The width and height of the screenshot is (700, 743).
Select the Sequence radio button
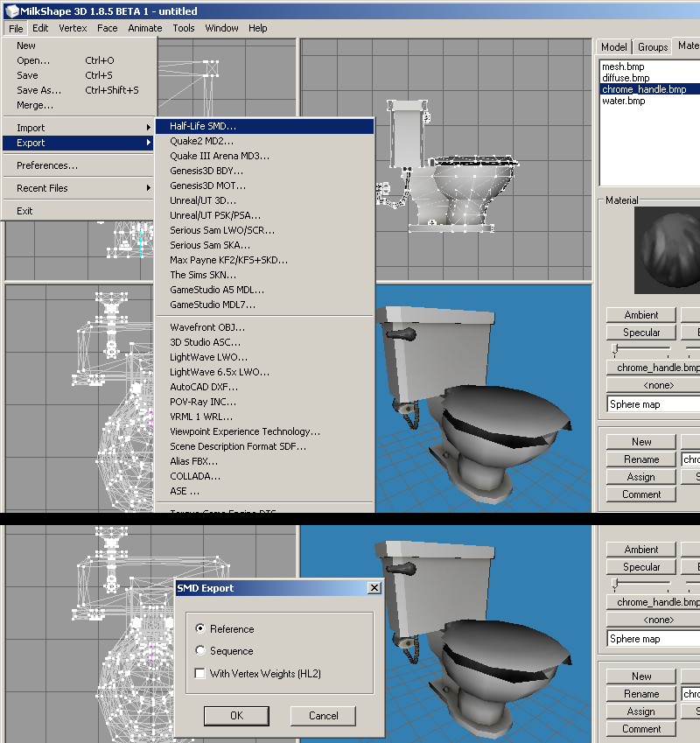pyautogui.click(x=200, y=651)
